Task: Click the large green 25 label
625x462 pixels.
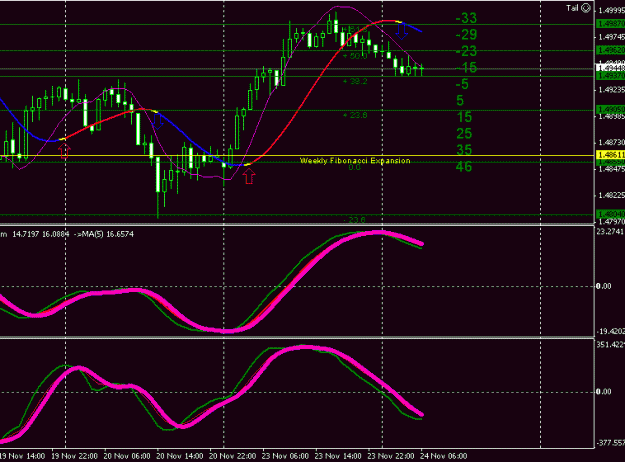Action: pyautogui.click(x=464, y=134)
